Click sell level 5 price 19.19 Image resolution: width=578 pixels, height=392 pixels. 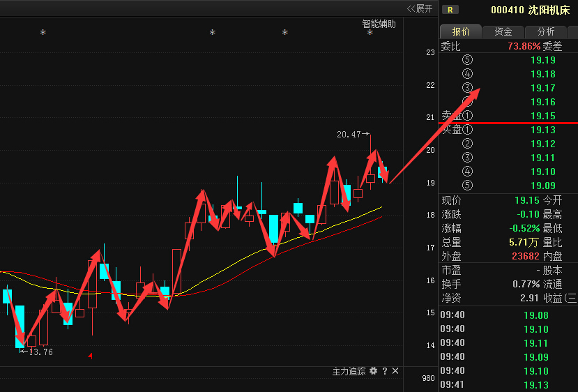(x=543, y=60)
